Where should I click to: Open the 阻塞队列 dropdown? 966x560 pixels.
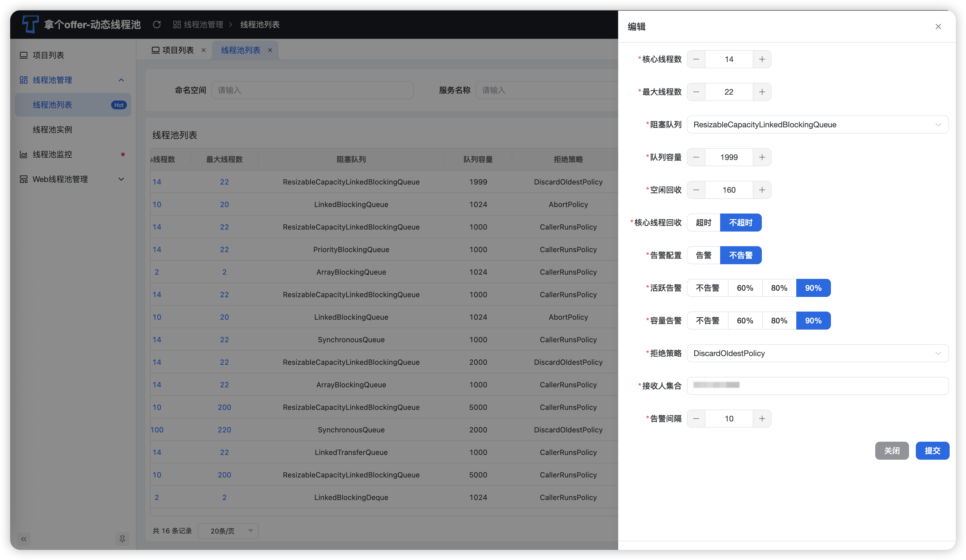tap(817, 125)
